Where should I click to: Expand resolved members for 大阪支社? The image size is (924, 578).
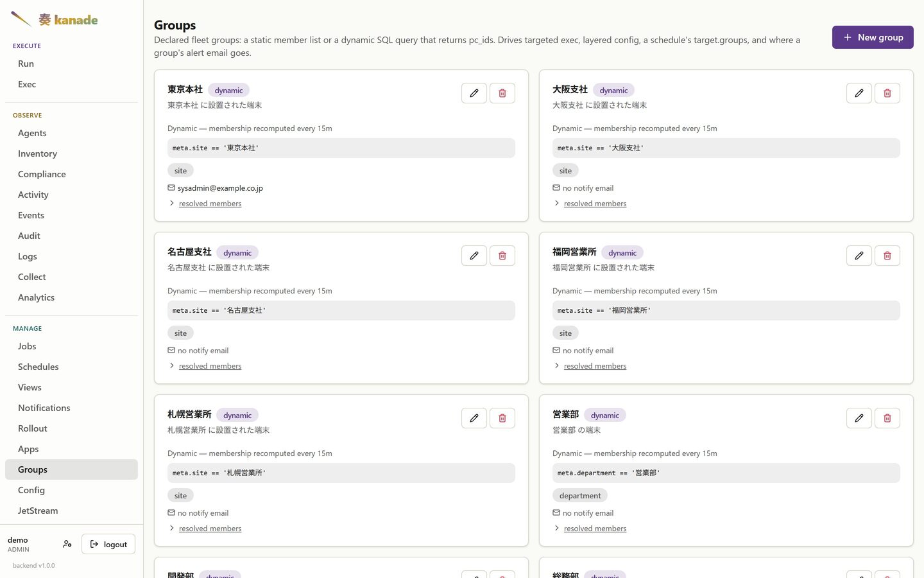(595, 204)
